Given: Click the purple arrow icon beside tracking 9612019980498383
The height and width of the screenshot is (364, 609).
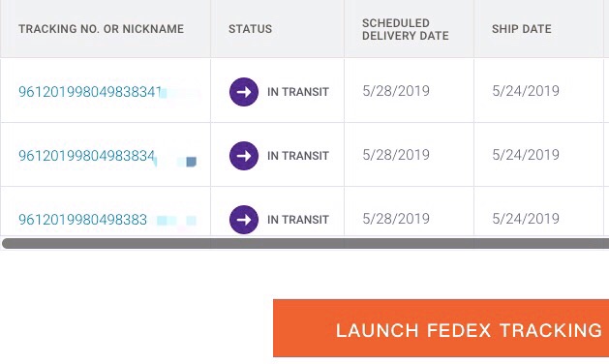Looking at the screenshot, I should pyautogui.click(x=244, y=220).
